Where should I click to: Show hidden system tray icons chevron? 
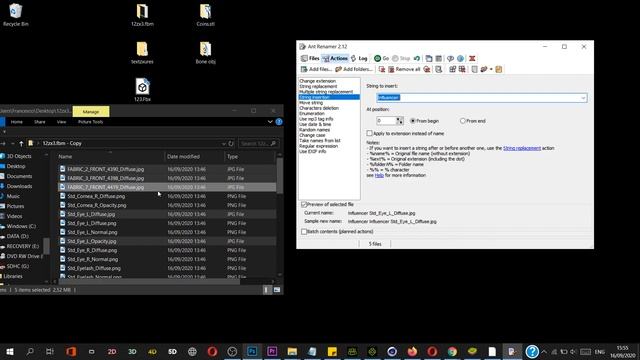[x=544, y=351]
